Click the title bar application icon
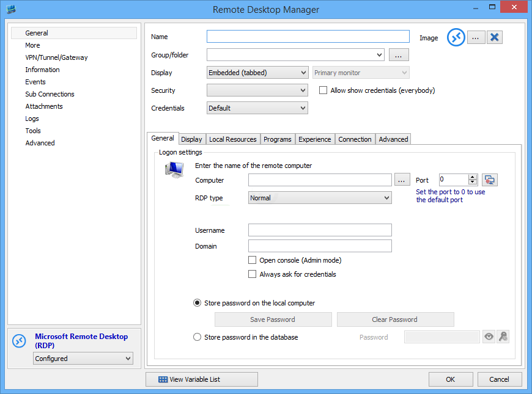 coord(11,9)
